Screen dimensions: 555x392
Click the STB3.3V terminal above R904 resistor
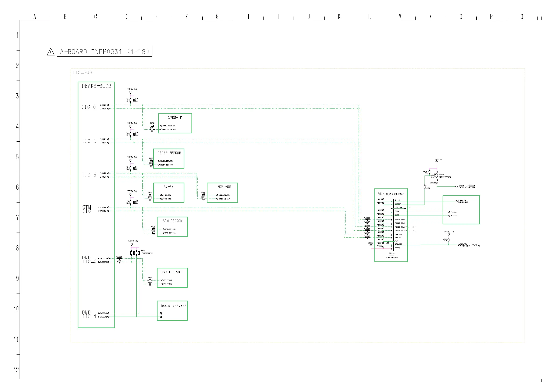449,234
